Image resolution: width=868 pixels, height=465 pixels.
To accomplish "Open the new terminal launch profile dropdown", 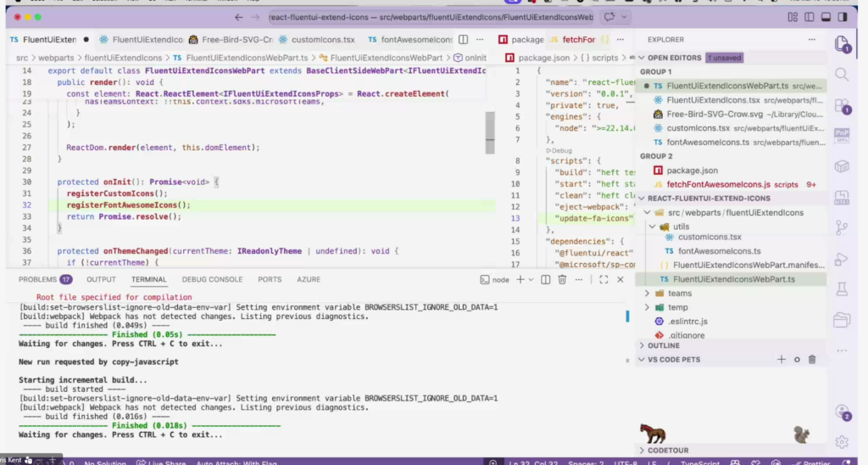I will point(531,279).
